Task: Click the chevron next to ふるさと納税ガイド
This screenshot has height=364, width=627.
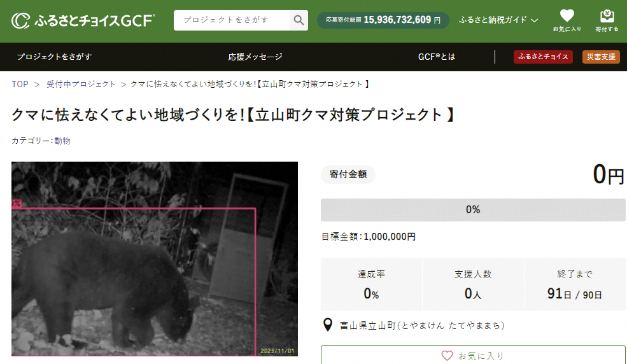Action: point(534,20)
